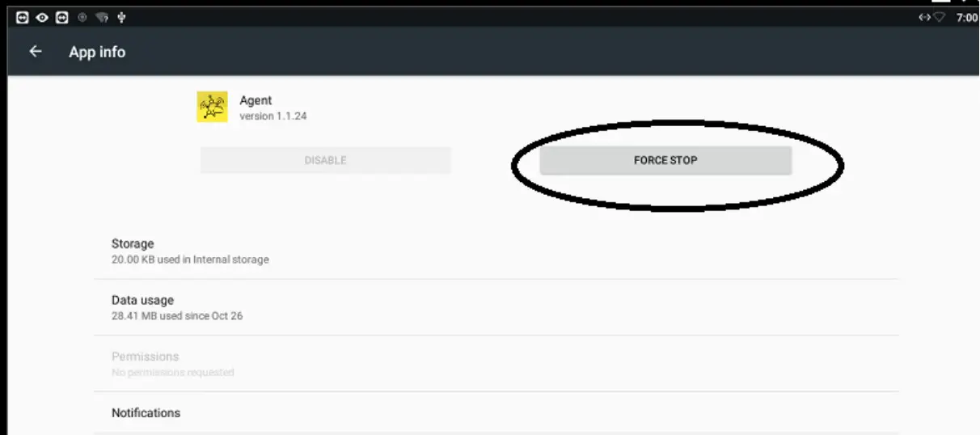Tap the Ethernet arrows icon near clock
This screenshot has height=435, width=980.
(x=924, y=18)
